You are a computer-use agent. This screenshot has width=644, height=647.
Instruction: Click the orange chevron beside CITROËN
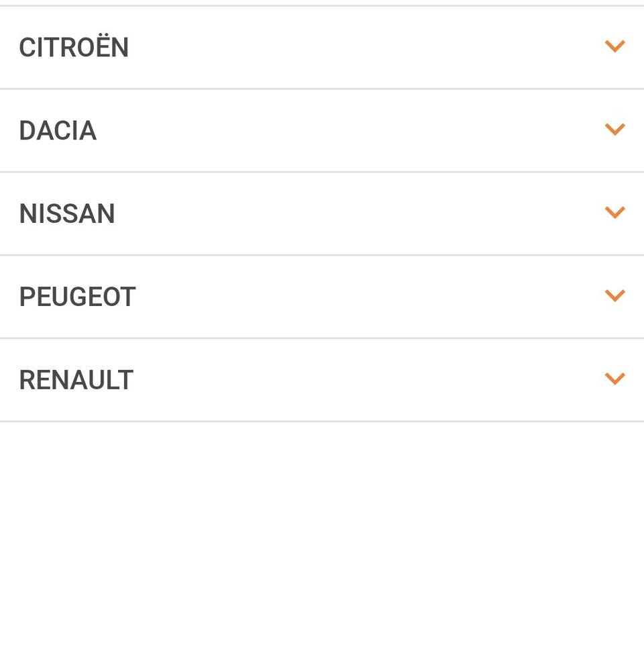tap(614, 46)
